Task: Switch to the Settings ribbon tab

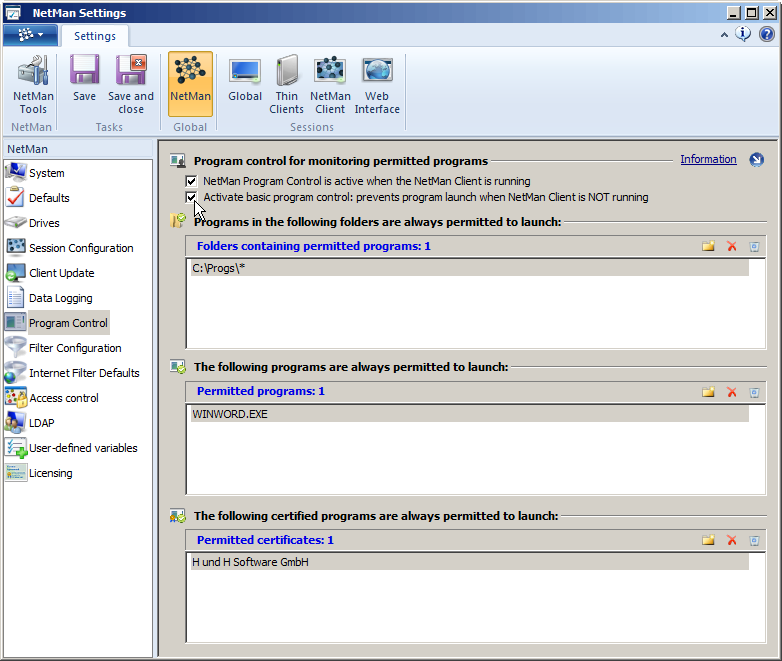Action: click(95, 36)
